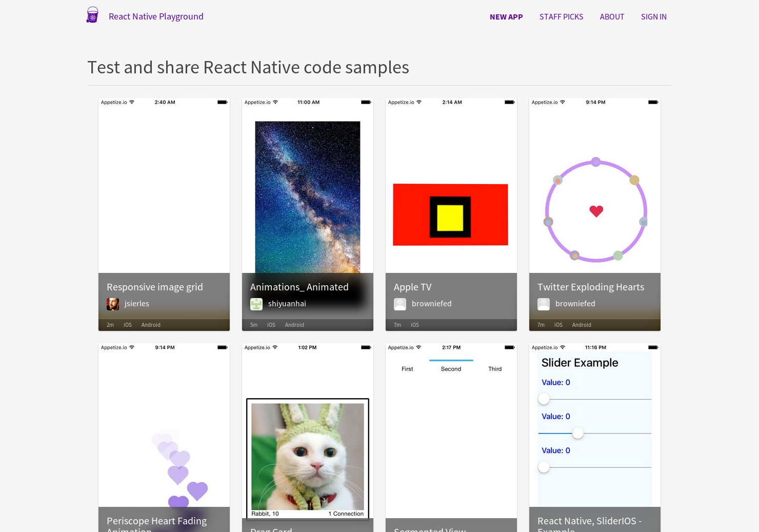Click the iOS tag on Animations_ Animated card
This screenshot has width=759, height=532.
click(271, 325)
